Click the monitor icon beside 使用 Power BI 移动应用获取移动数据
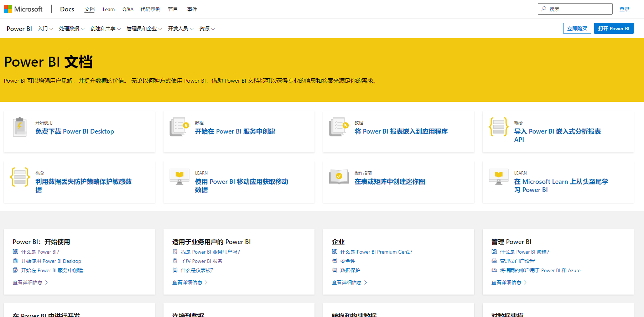 (x=179, y=177)
